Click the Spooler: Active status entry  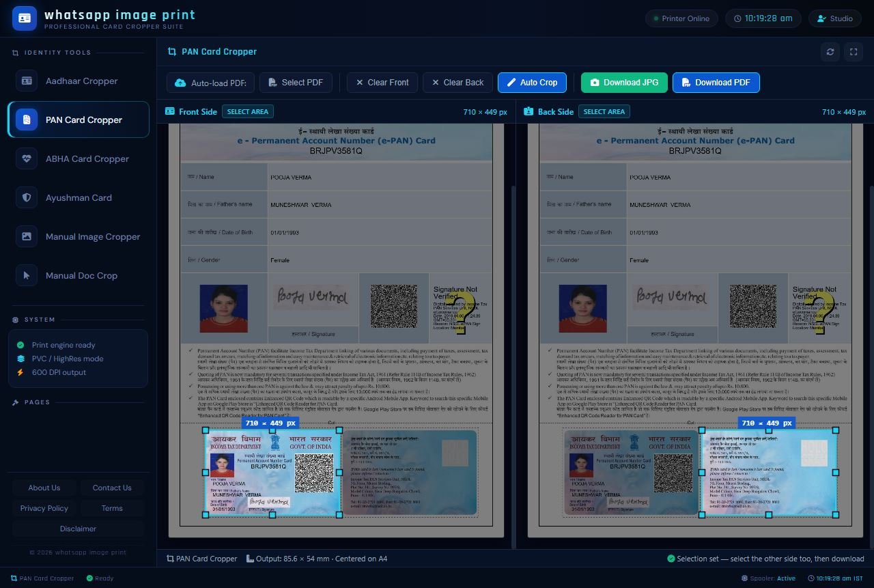pyautogui.click(x=768, y=578)
